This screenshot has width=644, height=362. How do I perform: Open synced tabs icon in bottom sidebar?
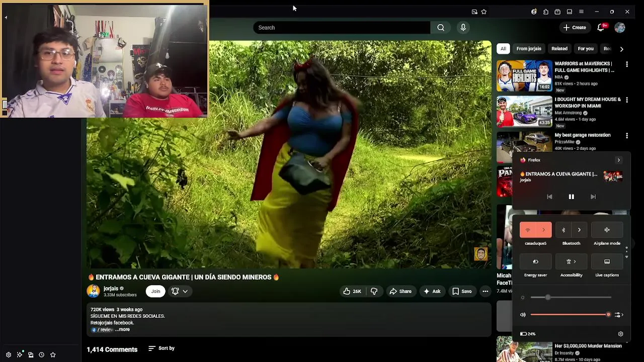(31, 354)
